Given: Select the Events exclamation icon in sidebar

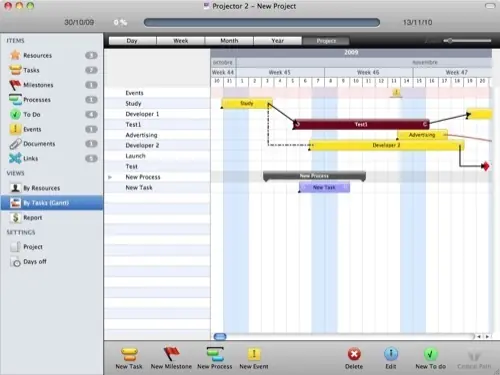Looking at the screenshot, I should tap(15, 129).
